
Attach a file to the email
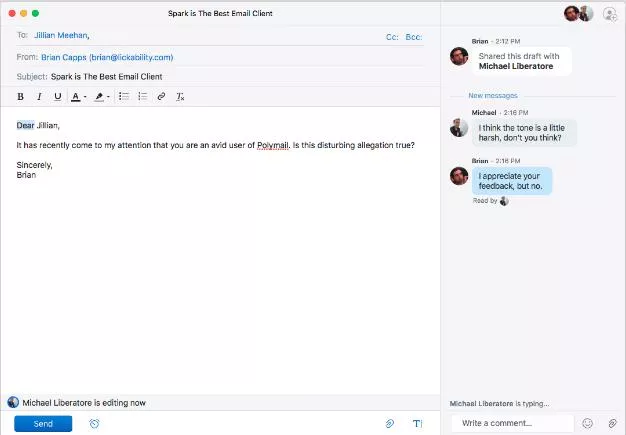[x=390, y=424]
